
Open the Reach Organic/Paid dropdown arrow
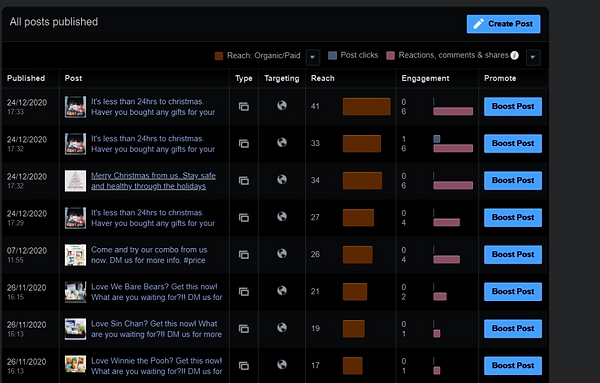(x=313, y=57)
